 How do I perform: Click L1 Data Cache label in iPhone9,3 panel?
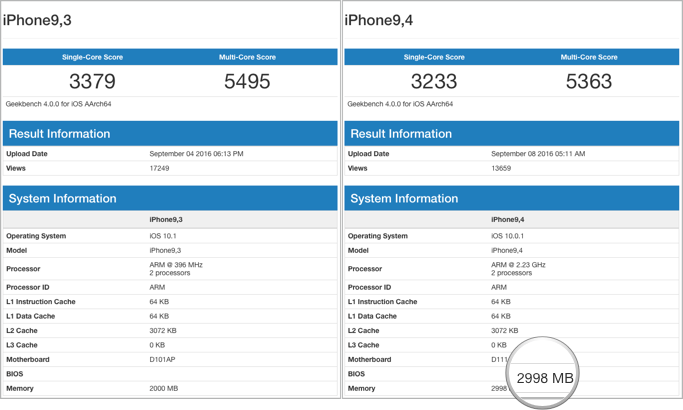(30, 316)
